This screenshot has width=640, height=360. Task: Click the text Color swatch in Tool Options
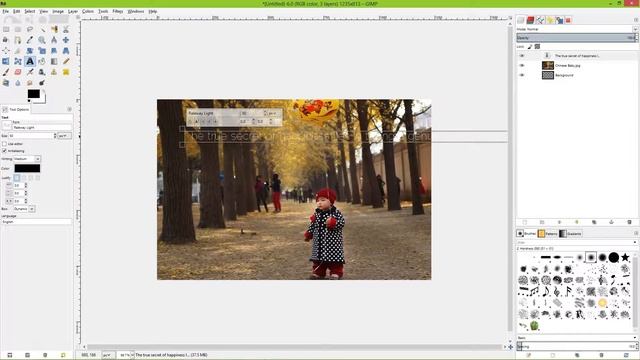27,168
